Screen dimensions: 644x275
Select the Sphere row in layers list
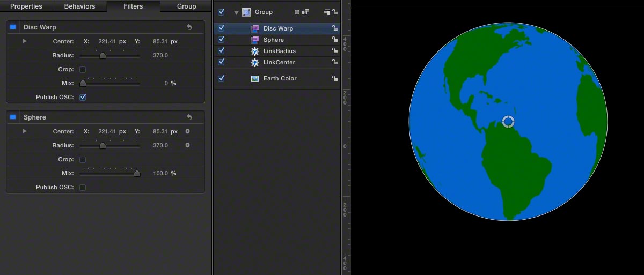[277, 40]
